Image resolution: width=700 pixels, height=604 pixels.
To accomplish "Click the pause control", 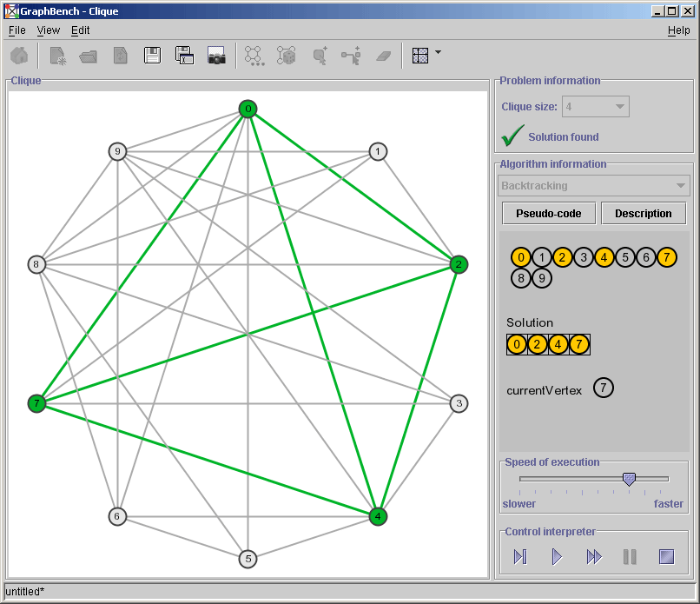I will pyautogui.click(x=630, y=557).
